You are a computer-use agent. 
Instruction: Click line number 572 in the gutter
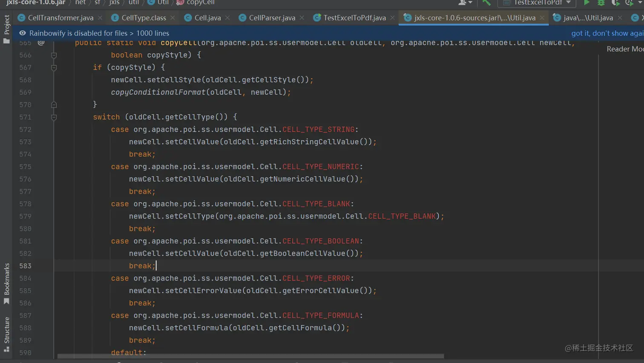(25, 129)
